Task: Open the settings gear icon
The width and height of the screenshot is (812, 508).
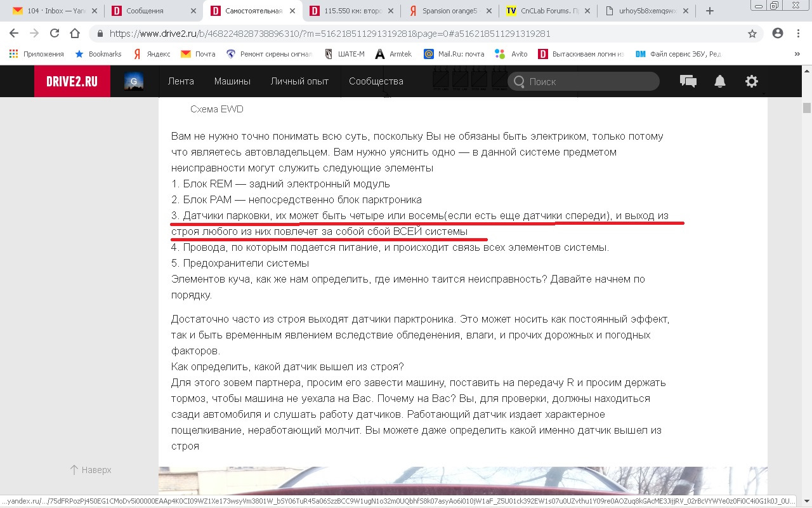Action: pyautogui.click(x=752, y=81)
